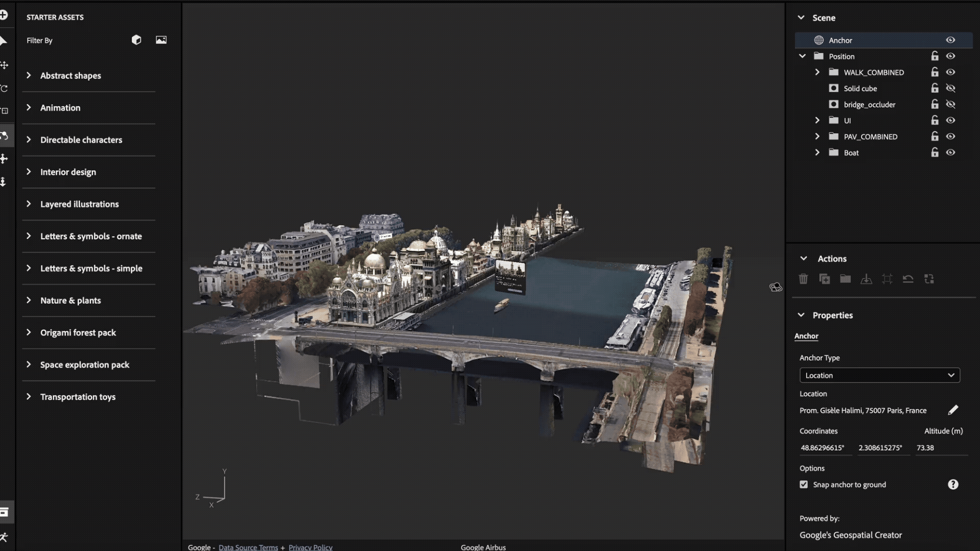Filter starter assets by images
This screenshot has width=980, height=551.
click(161, 40)
